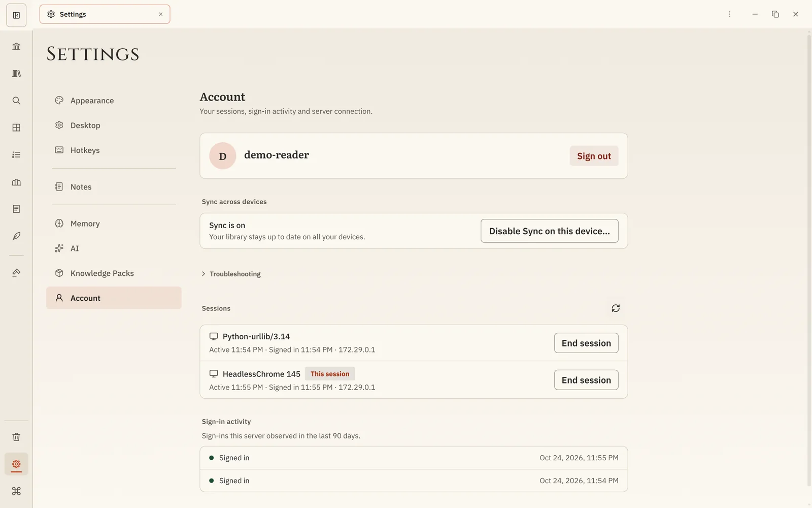Expand the Troubleshooting section
This screenshot has height=508, width=812.
(231, 274)
